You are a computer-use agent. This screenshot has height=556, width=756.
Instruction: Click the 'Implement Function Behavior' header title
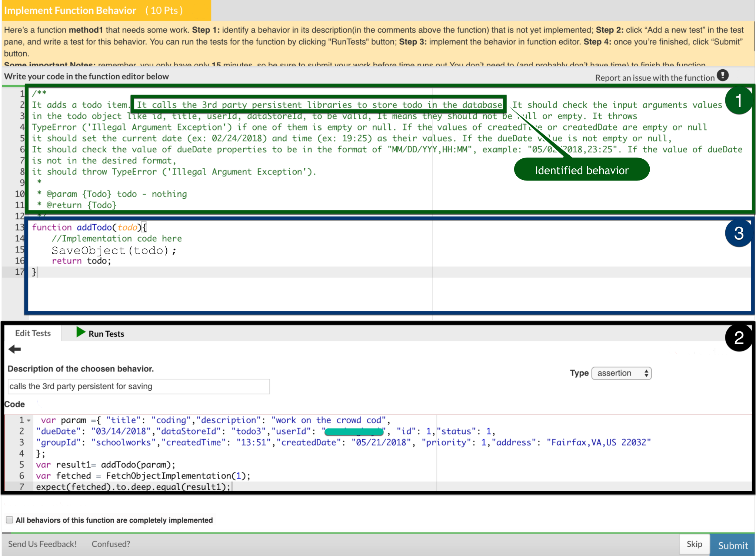pos(70,10)
